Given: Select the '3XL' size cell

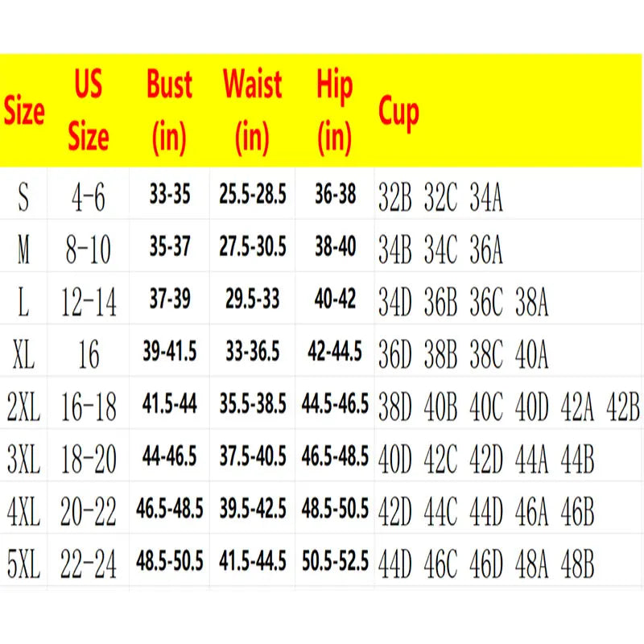Looking at the screenshot, I should 23,459.
